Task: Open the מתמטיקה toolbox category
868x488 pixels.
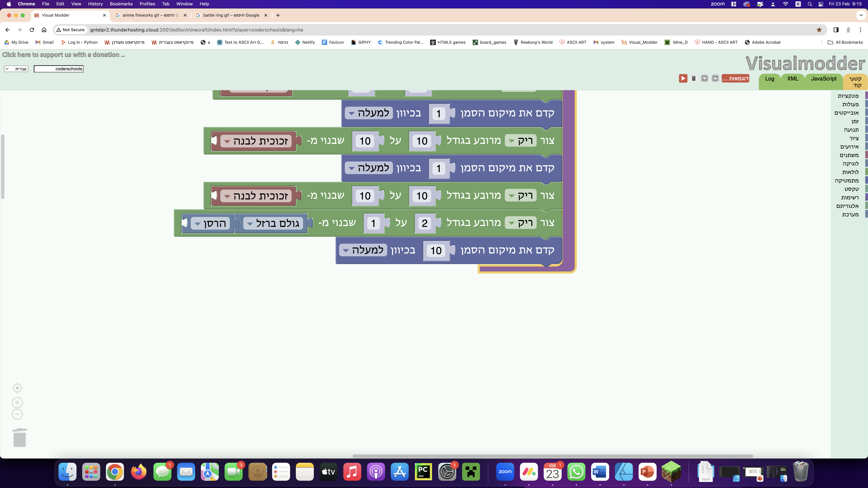Action: [846, 181]
